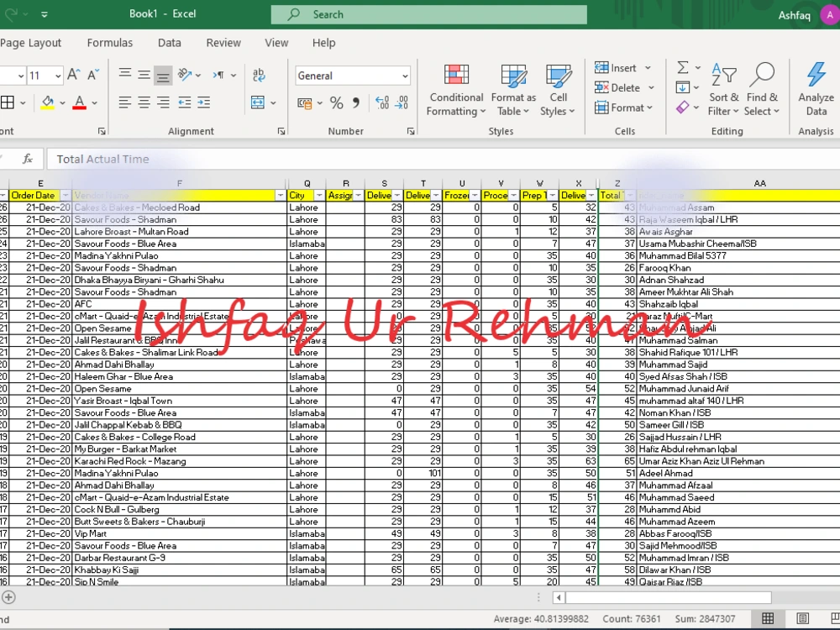Viewport: 840px width, 630px height.
Task: Expand the Format cells dropdown arrow
Action: (x=650, y=108)
